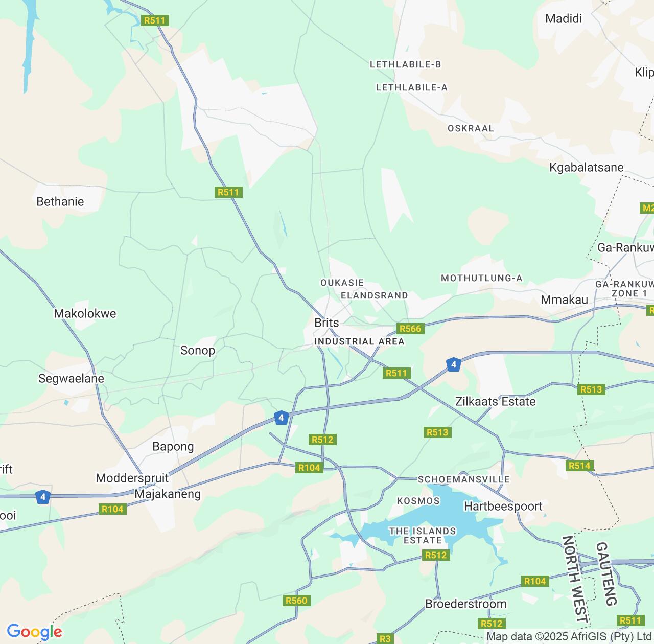Select the Bethanie place label
654x644 pixels.
click(x=60, y=201)
